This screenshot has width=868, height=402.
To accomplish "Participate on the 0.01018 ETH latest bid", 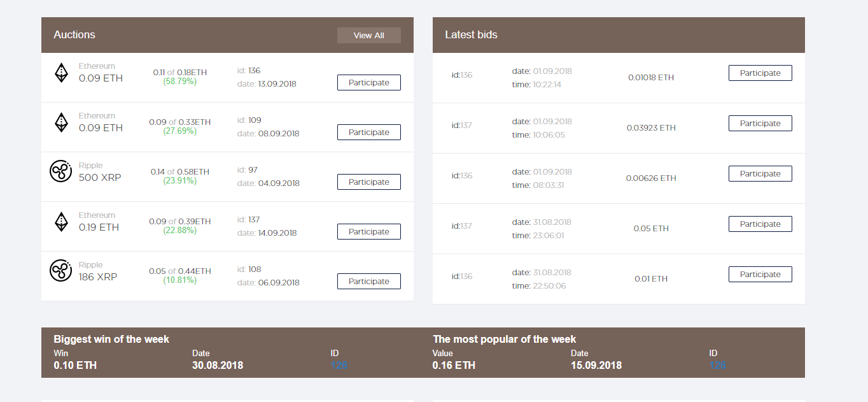I will tap(760, 73).
